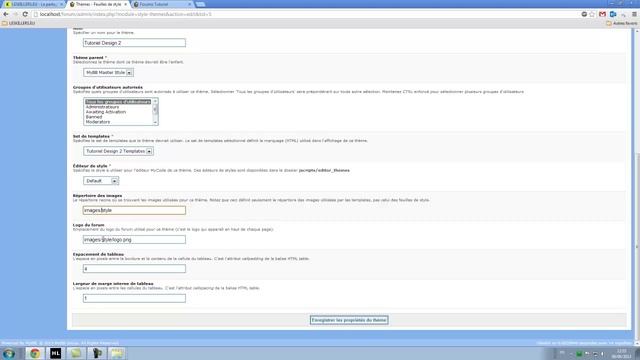Reload the page with the refresh icon

point(25,14)
